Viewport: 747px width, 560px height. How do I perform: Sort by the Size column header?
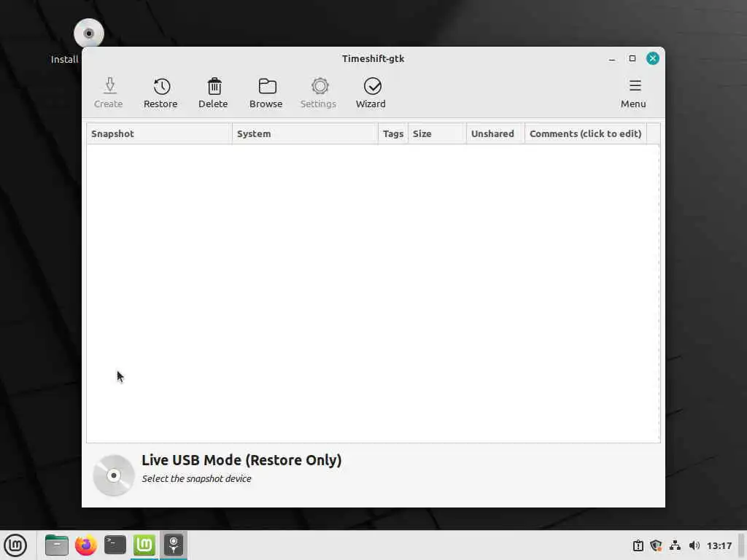click(437, 134)
